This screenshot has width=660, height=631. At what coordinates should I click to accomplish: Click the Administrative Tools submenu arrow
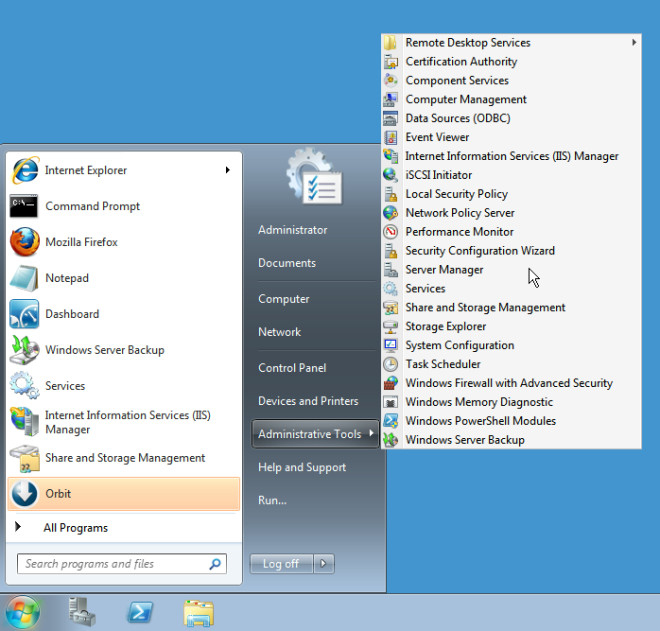pos(371,433)
